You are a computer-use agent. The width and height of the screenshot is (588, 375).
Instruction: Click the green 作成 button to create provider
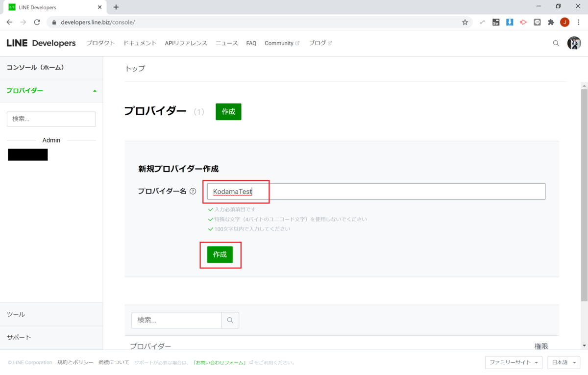coord(220,254)
